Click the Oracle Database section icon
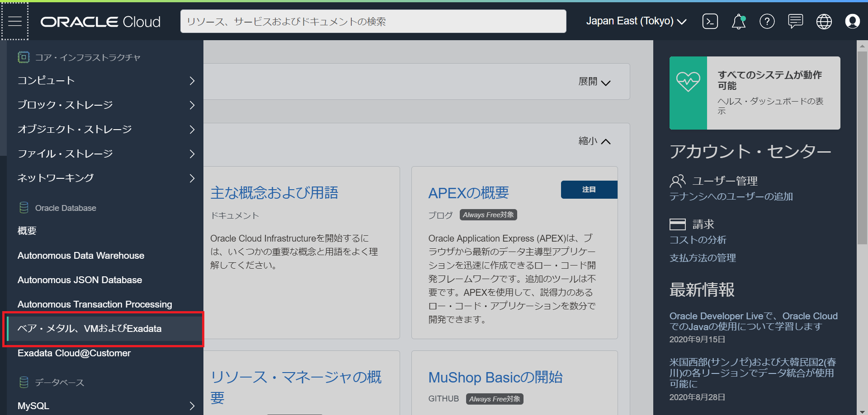 (23, 207)
